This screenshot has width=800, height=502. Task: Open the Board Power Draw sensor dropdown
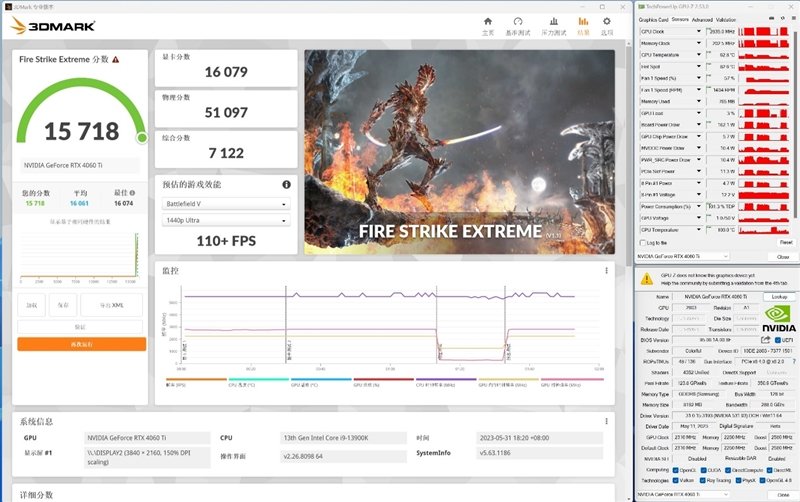pos(699,124)
